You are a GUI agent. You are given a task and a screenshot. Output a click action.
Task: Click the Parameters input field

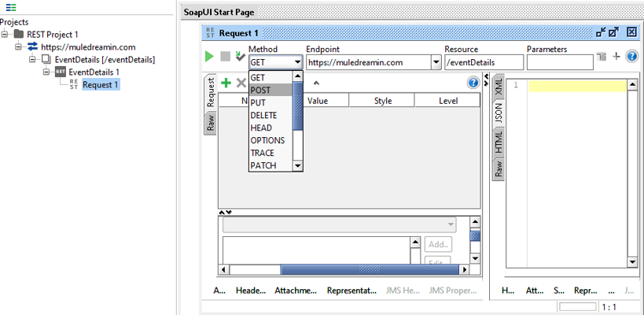[559, 62]
